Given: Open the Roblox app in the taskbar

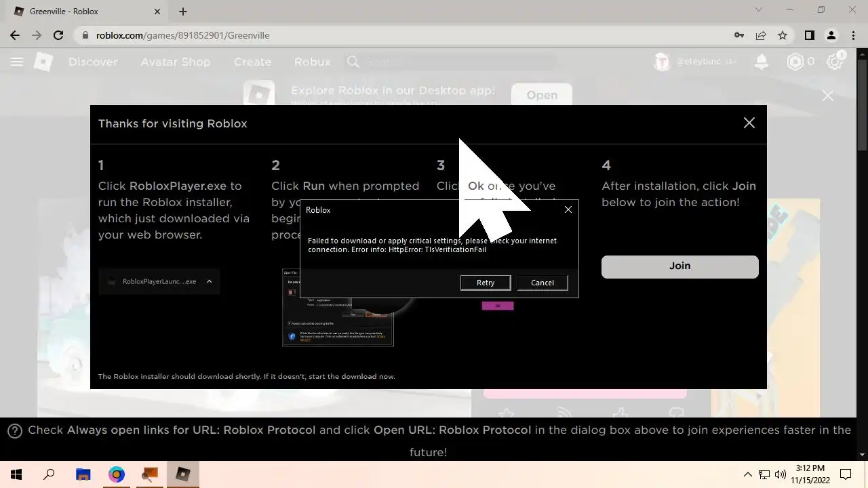Looking at the screenshot, I should [x=183, y=474].
